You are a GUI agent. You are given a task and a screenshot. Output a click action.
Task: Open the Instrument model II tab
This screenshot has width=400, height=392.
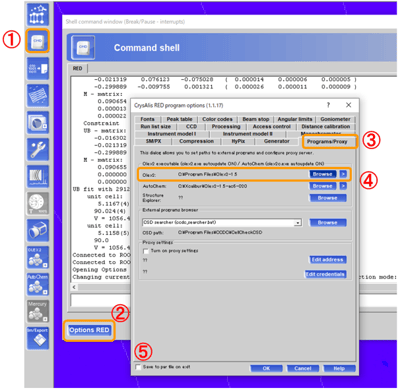click(248, 134)
